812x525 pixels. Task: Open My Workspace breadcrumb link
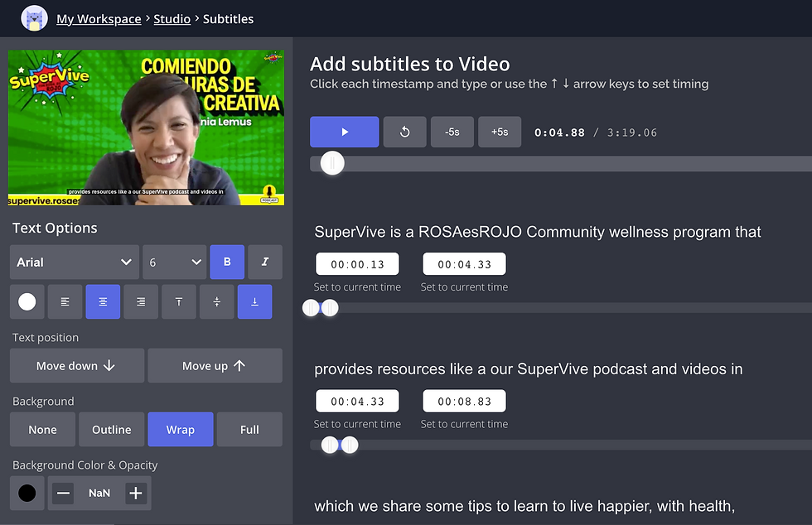coord(99,19)
